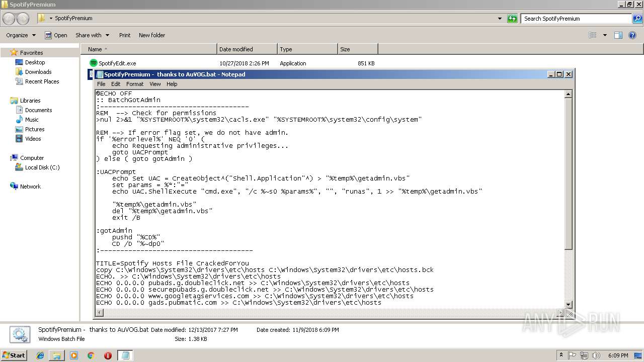
Task: Maximize the Notepad window
Action: pos(559,74)
